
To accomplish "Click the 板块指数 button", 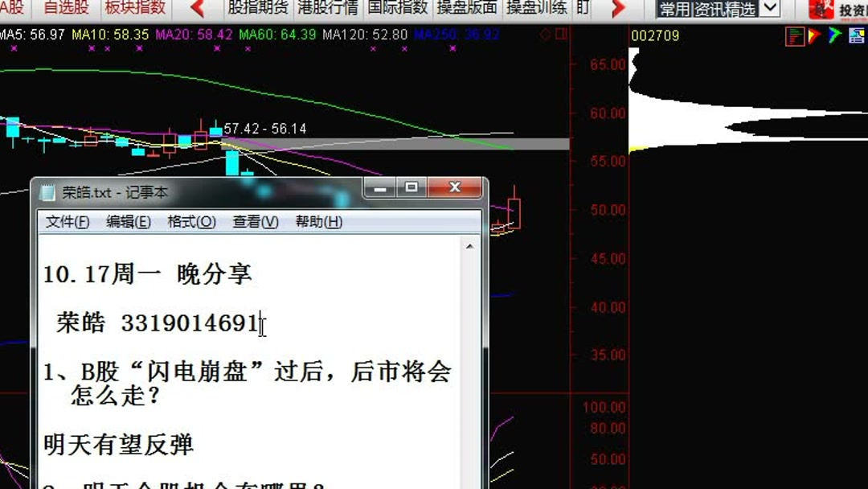I will [133, 9].
